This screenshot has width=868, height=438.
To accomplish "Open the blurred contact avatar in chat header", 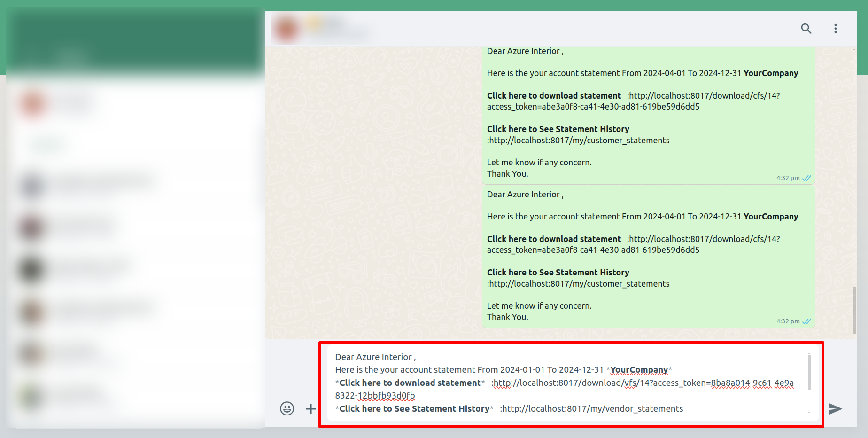I will click(286, 29).
